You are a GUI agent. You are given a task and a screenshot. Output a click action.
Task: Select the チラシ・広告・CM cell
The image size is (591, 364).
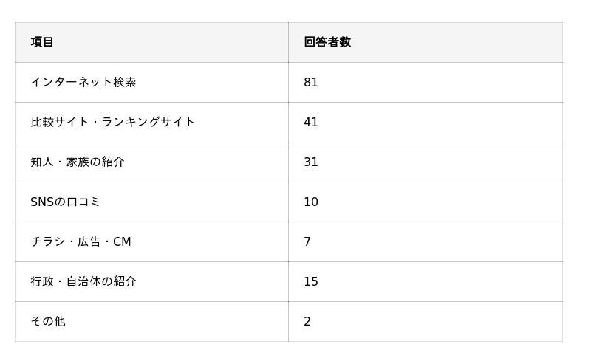point(81,241)
